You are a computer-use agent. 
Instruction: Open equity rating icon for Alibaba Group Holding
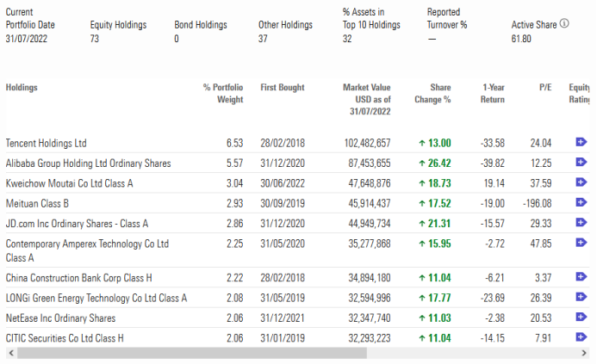(581, 163)
